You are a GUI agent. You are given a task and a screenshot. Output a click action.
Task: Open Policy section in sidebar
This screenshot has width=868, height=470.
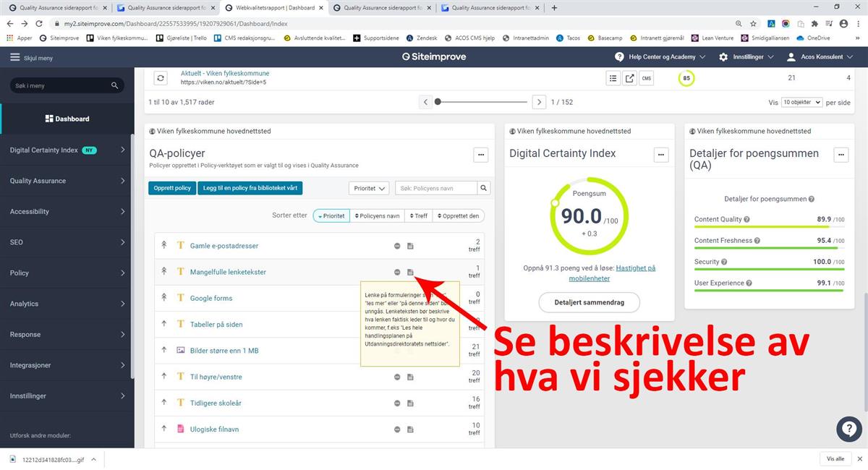coord(67,273)
